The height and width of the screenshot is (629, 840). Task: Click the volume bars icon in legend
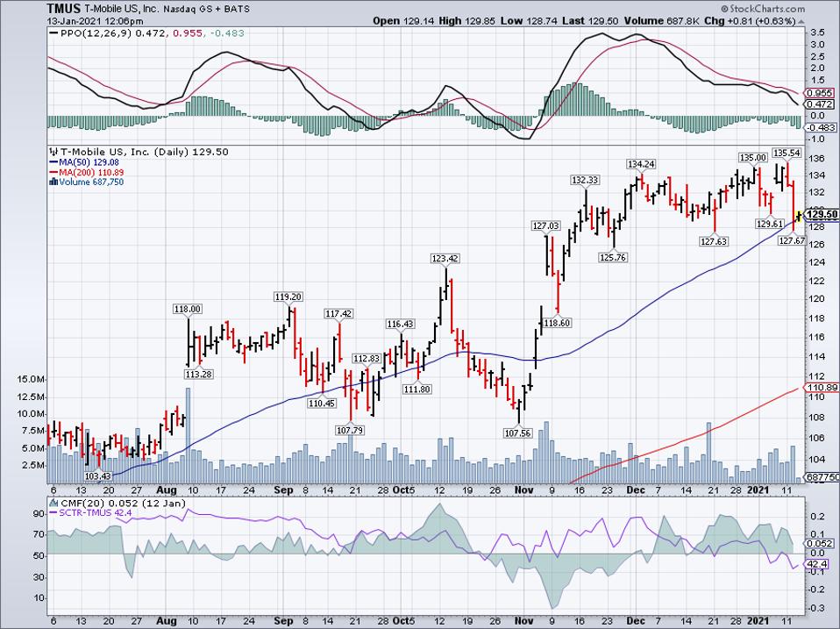[53, 182]
